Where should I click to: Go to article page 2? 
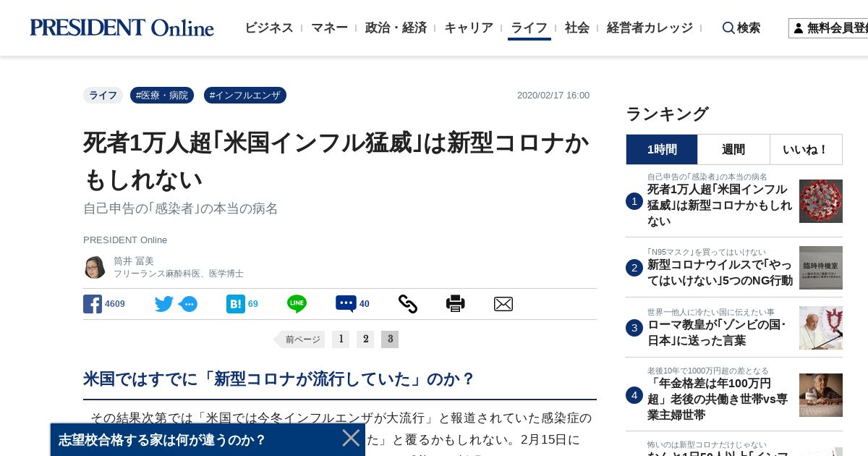pyautogui.click(x=365, y=339)
